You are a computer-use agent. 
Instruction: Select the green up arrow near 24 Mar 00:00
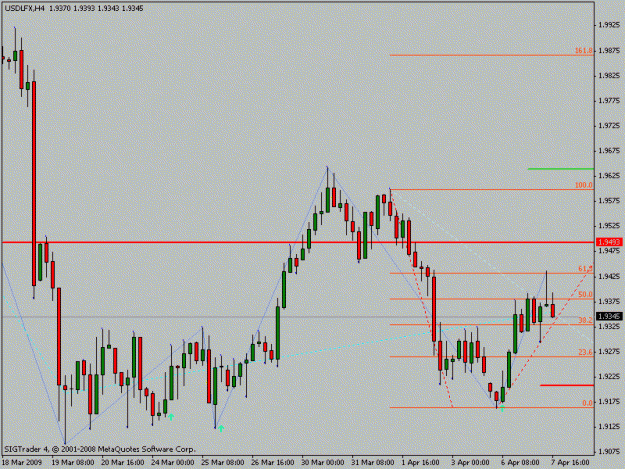coord(171,417)
